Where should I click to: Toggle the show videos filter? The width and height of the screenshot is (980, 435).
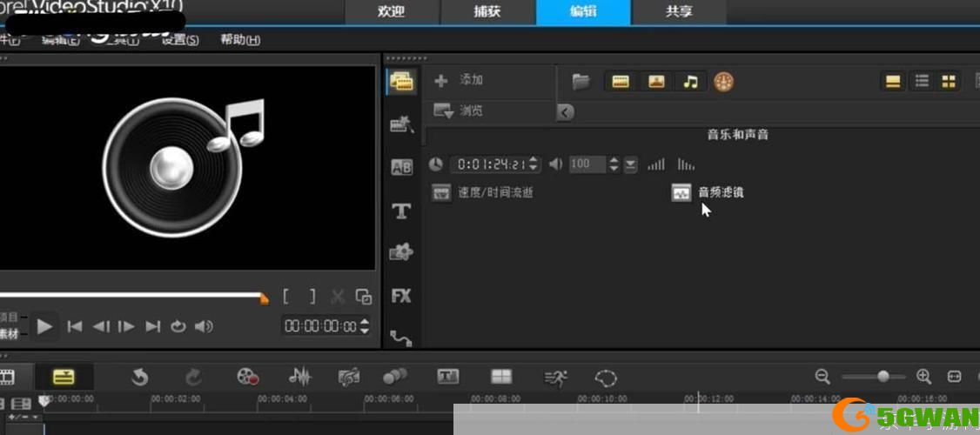(621, 81)
